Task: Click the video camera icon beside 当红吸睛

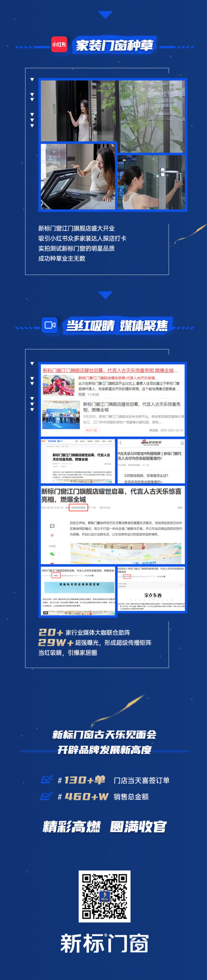Action: click(x=50, y=325)
